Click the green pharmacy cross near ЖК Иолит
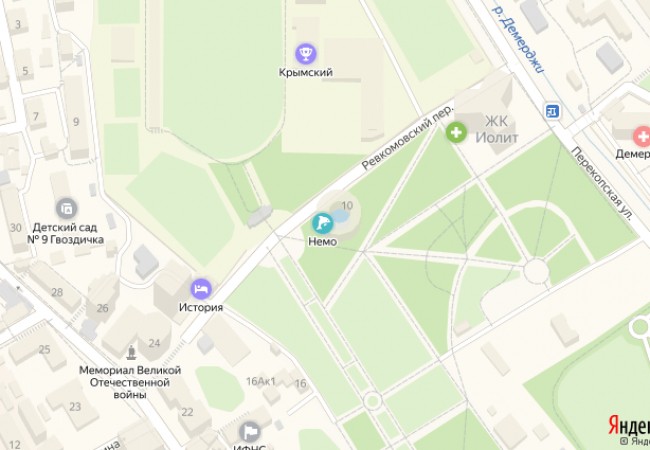This screenshot has width=650, height=450. (x=456, y=133)
